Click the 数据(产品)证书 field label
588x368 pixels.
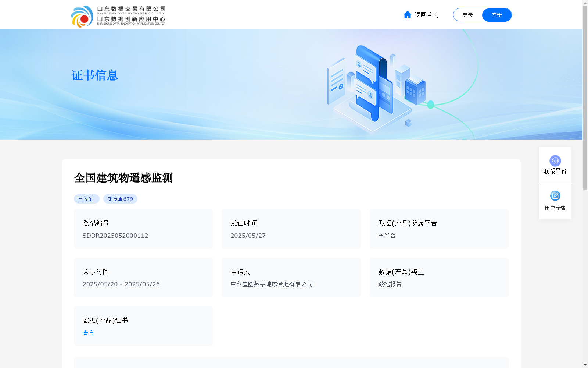[x=105, y=320]
